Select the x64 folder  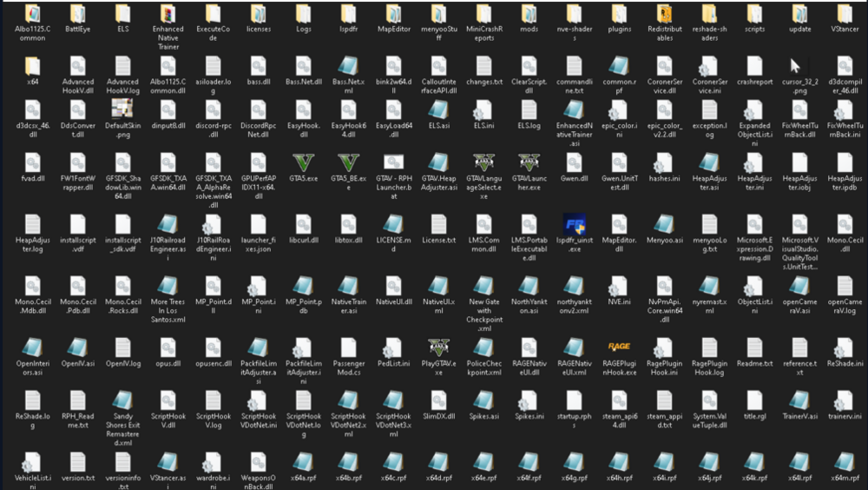(x=33, y=67)
